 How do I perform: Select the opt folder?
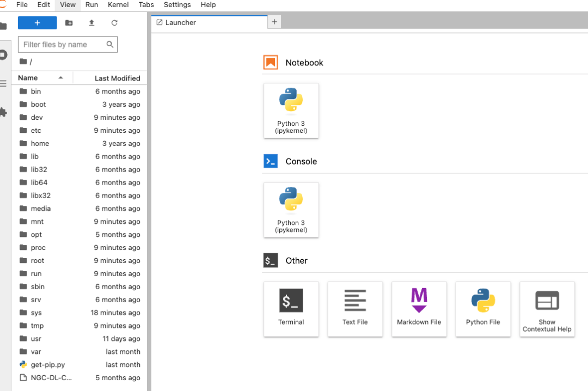(79, 235)
